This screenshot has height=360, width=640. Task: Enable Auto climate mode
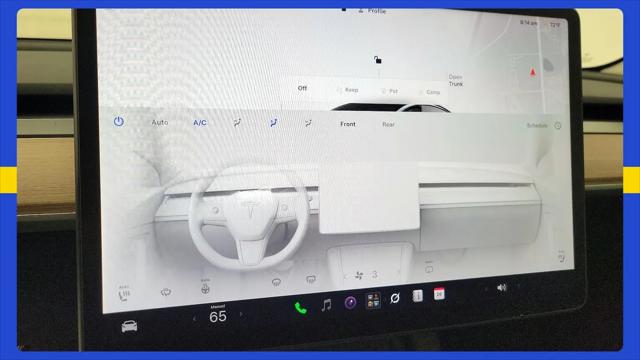click(160, 122)
